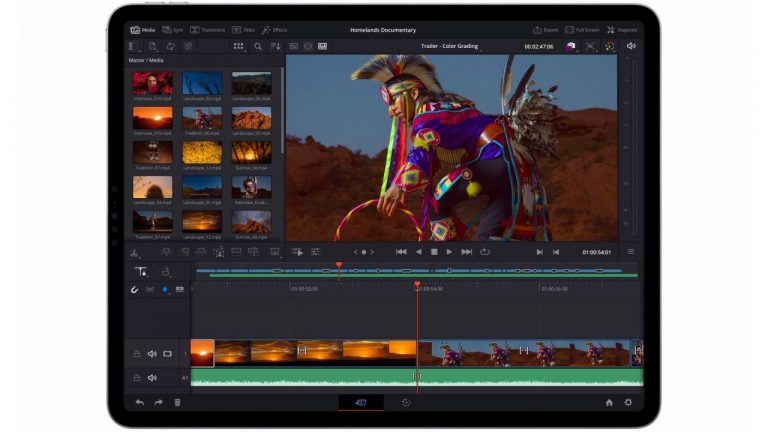Viewport: 768px width, 432px height.
Task: Open the project settings gear
Action: pyautogui.click(x=628, y=403)
